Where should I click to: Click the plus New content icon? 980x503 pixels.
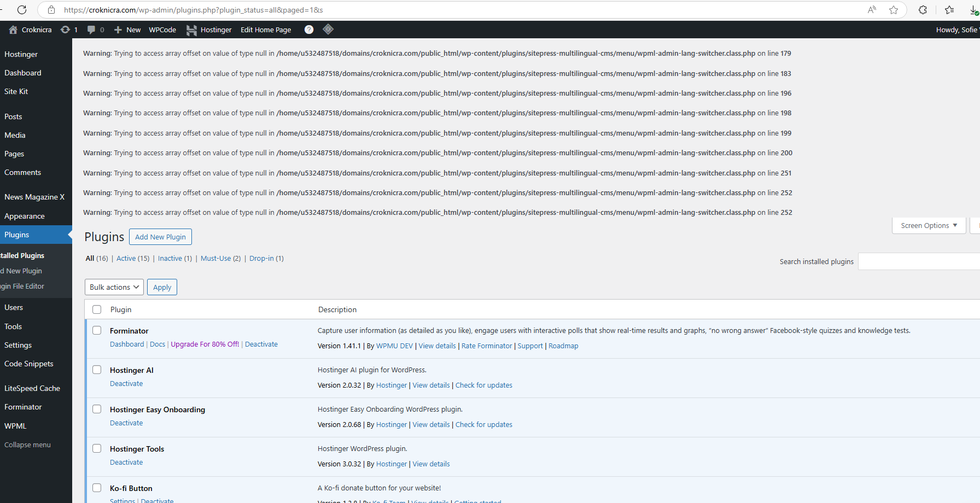[x=118, y=30]
